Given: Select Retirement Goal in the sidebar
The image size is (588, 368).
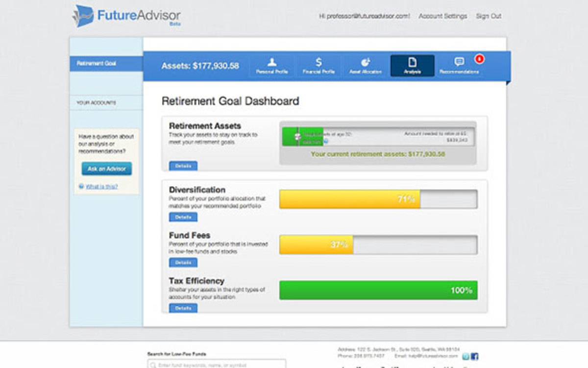Looking at the screenshot, I should point(106,63).
